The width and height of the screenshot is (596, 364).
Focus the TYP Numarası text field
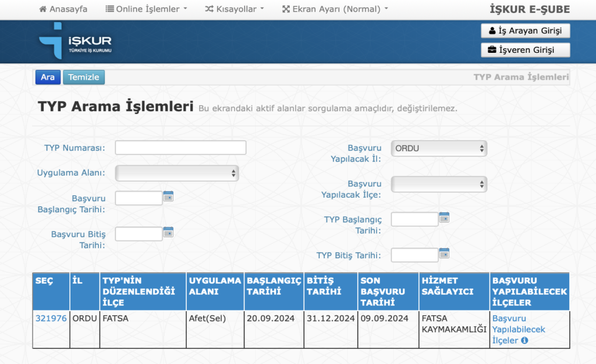[180, 148]
